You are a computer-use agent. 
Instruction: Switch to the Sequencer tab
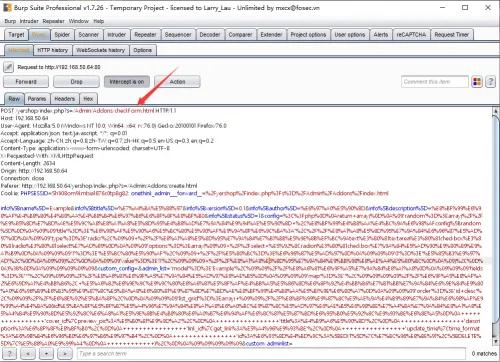178,35
